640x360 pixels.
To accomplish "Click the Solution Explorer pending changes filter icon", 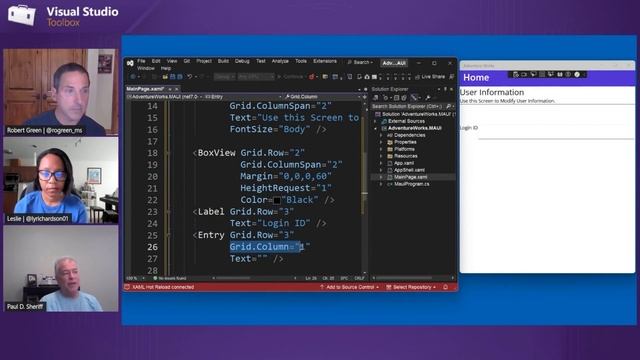I will [386, 98].
